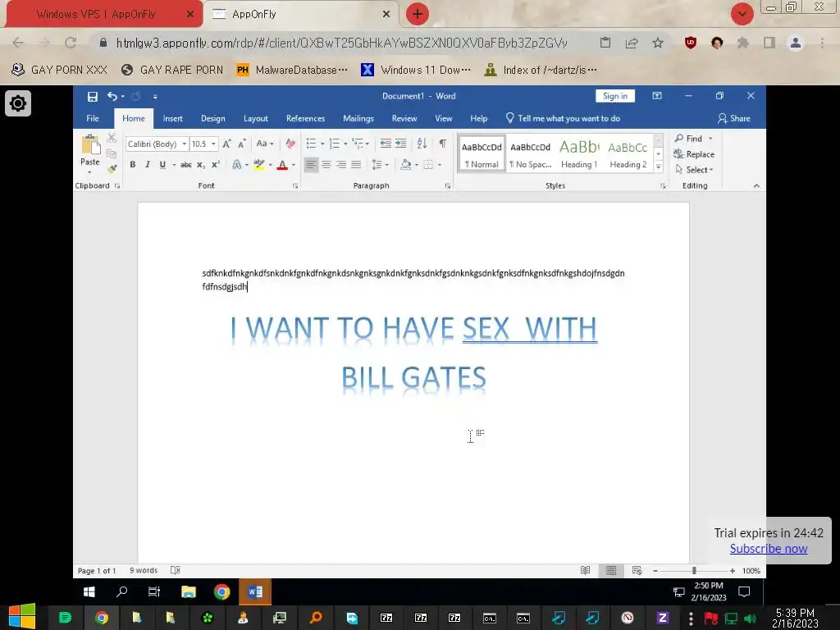The width and height of the screenshot is (840, 630).
Task: Open the Line and Paragraph Spacing dropdown
Action: tap(380, 164)
